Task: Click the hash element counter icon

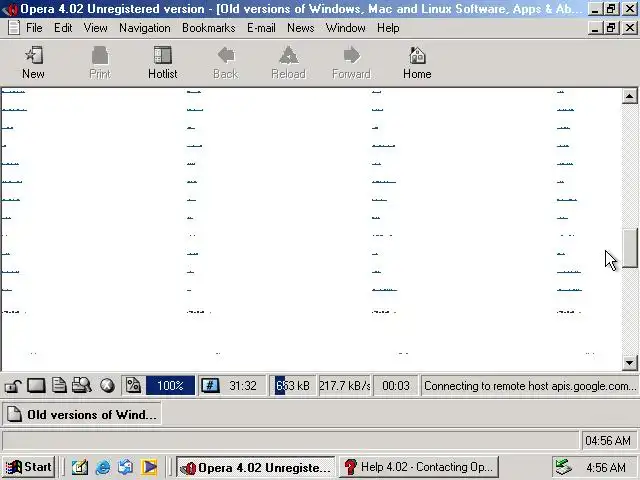Action: [x=210, y=386]
